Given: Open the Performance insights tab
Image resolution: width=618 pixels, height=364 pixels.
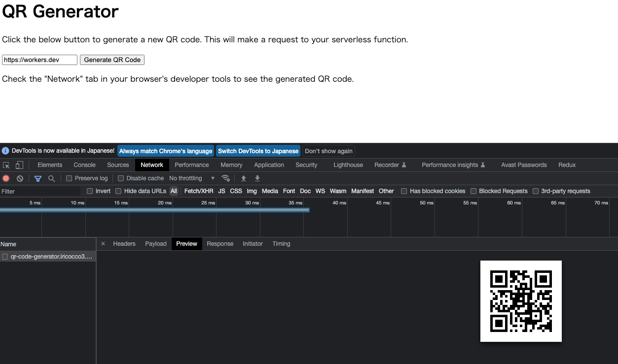Looking at the screenshot, I should [453, 165].
